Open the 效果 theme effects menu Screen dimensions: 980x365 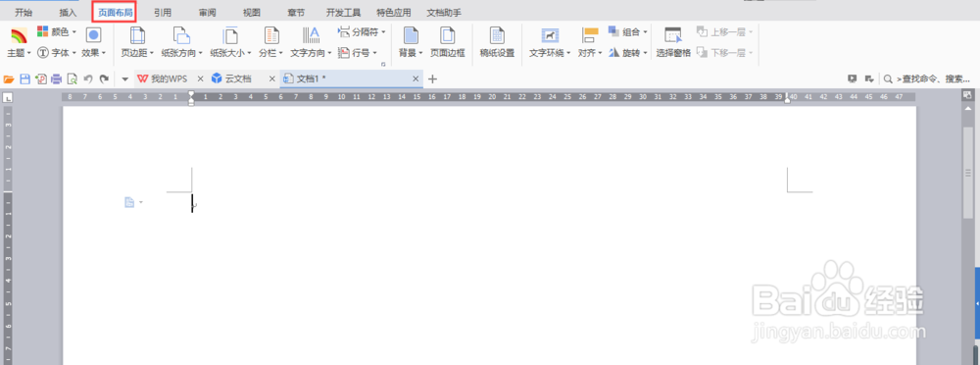94,42
